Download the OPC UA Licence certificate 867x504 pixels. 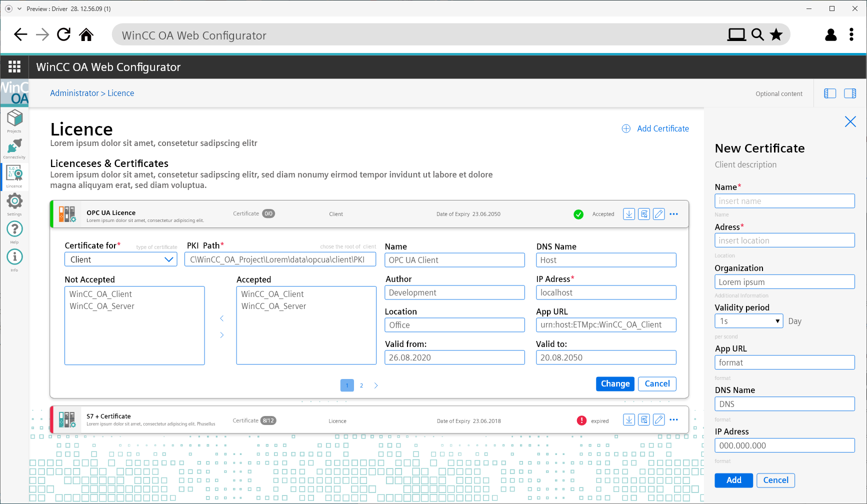coord(629,214)
